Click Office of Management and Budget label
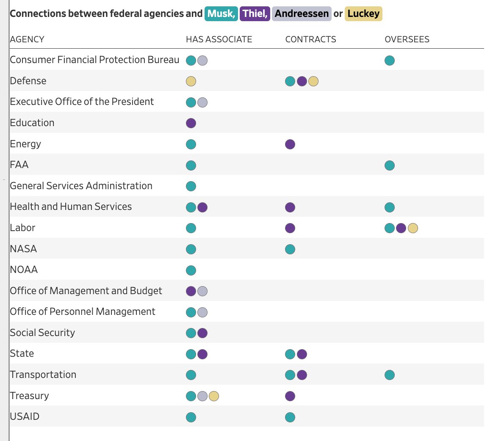Image resolution: width=504 pixels, height=441 pixels. point(86,291)
